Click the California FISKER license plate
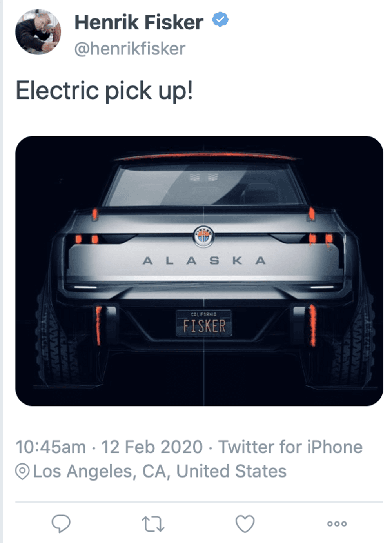 click(204, 323)
